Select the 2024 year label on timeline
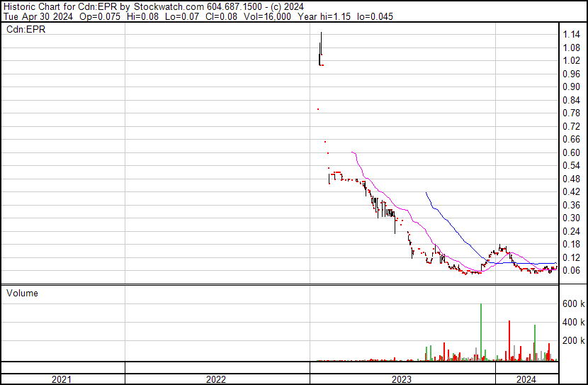The height and width of the screenshot is (385, 588). (526, 379)
